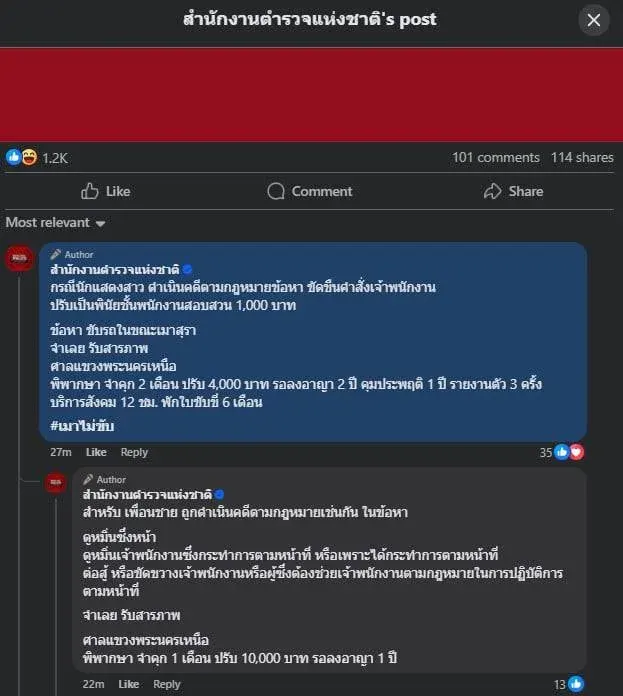Click the dropdown arrow beside Most relevant
Viewport: 623px width, 696px height.
click(101, 223)
